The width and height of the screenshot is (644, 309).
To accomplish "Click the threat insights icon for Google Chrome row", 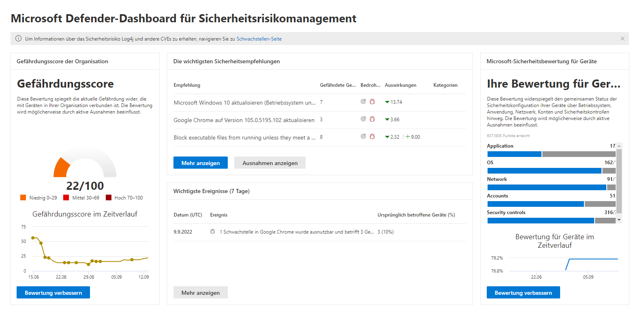I will (364, 119).
